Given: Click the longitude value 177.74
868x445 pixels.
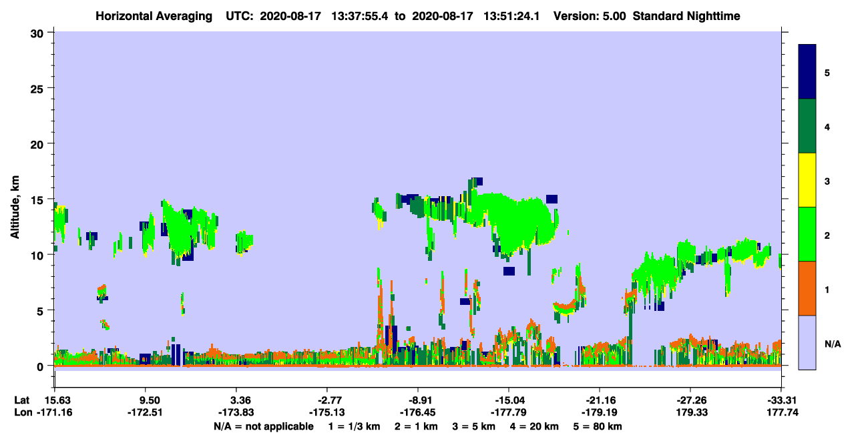Looking at the screenshot, I should pos(783,412).
